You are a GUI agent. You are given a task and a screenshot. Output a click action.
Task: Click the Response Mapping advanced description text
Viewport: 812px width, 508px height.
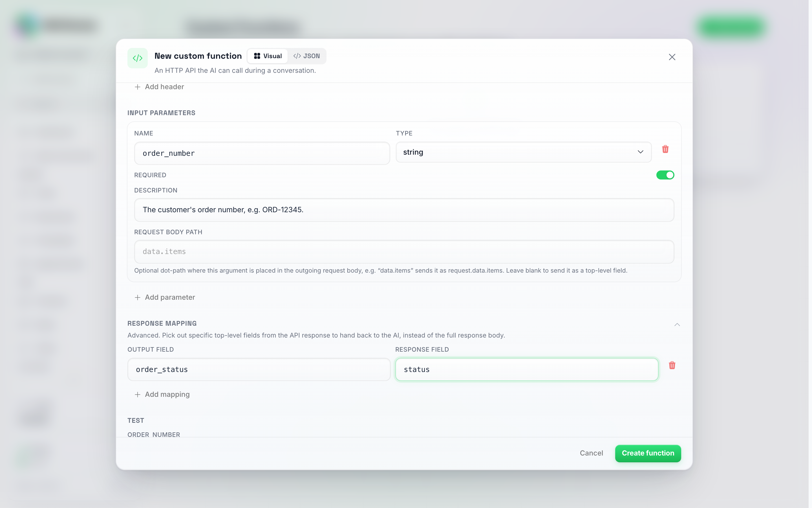pos(316,335)
